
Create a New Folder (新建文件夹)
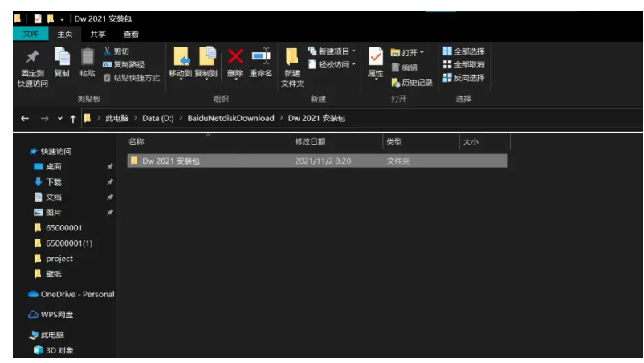coord(292,67)
